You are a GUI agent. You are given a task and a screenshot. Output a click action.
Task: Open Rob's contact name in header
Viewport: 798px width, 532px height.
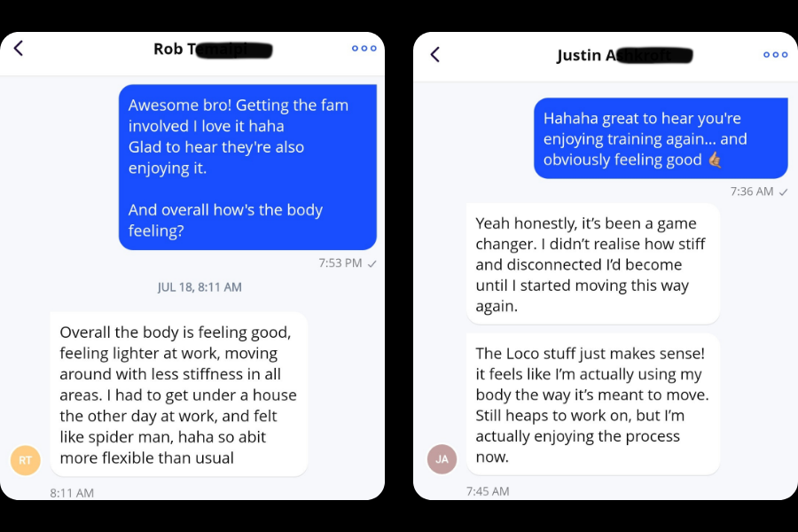pyautogui.click(x=211, y=50)
